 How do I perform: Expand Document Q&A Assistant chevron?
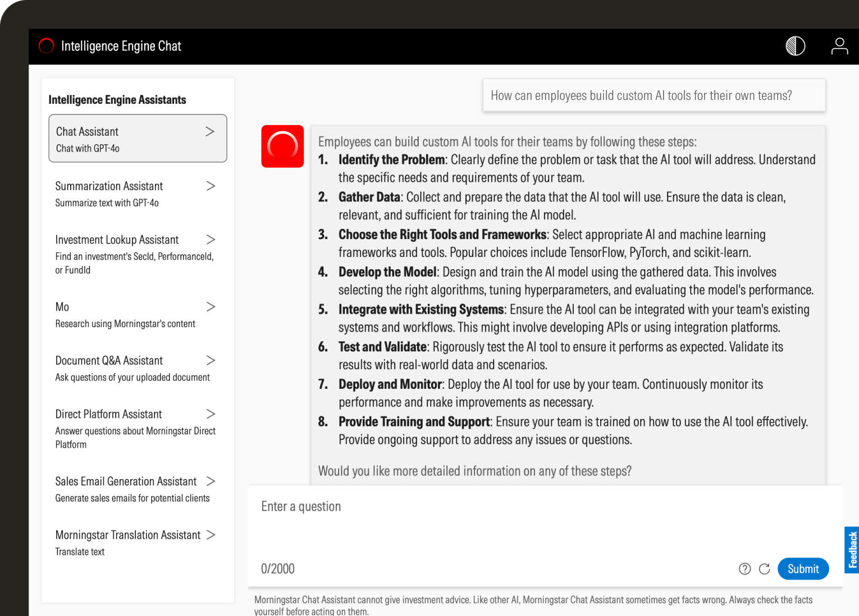tap(211, 360)
